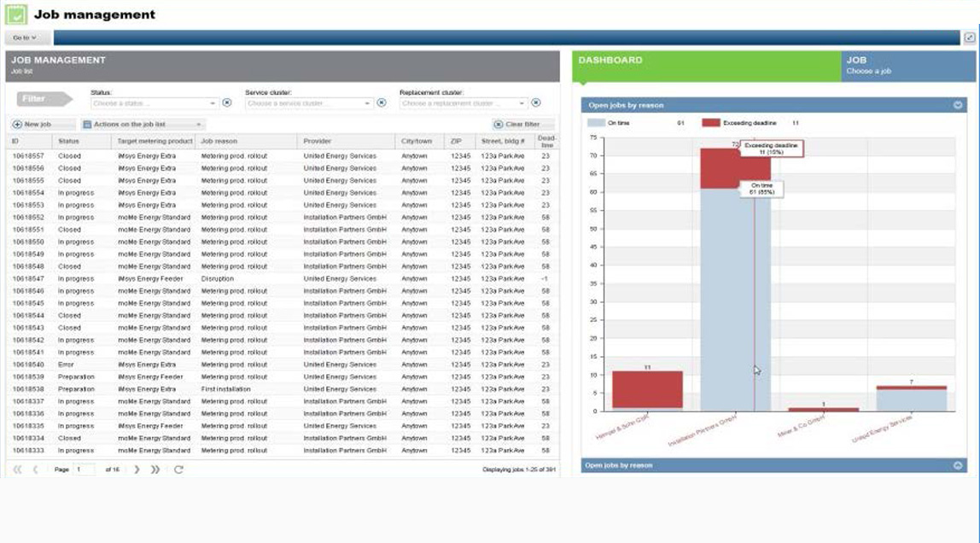
Task: Clear the Status filter field
Action: pos(225,102)
